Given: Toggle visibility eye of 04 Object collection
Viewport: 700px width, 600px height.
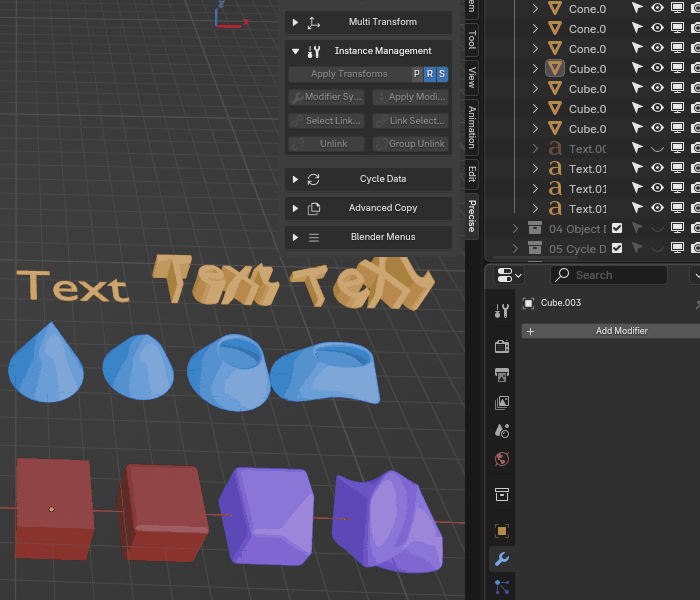Looking at the screenshot, I should click(x=657, y=229).
